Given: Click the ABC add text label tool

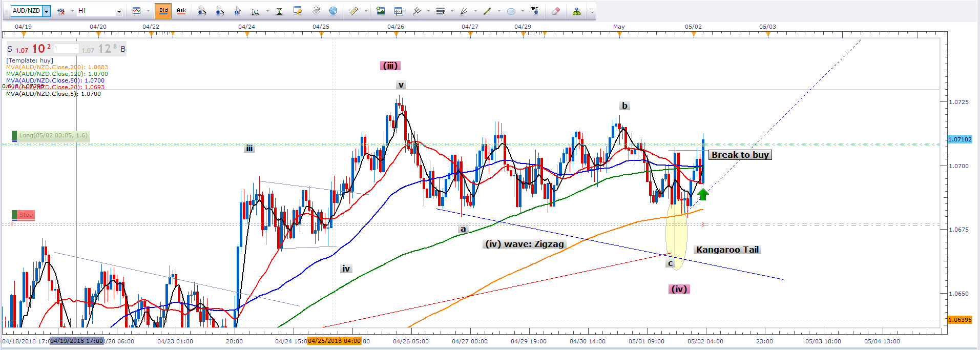Looking at the screenshot, I should pos(534,11).
